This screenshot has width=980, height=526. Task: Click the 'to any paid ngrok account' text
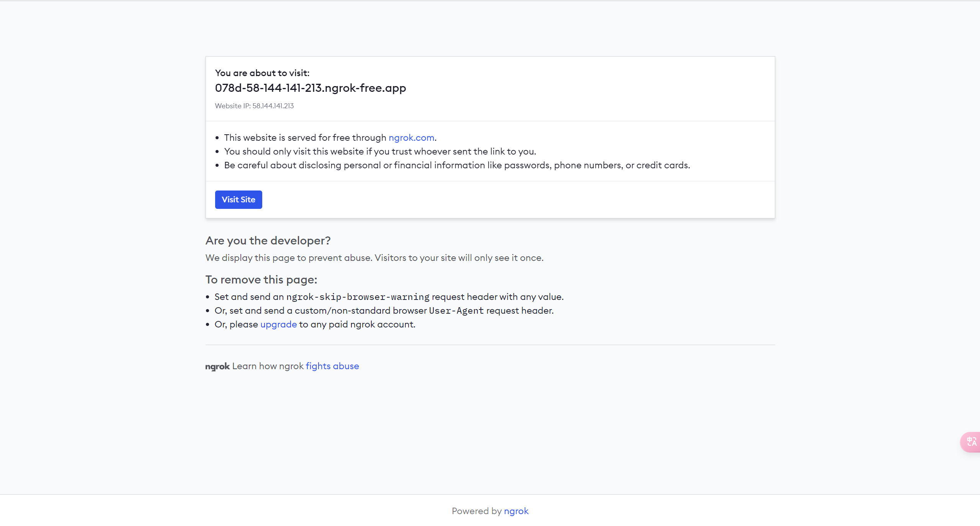[357, 324]
